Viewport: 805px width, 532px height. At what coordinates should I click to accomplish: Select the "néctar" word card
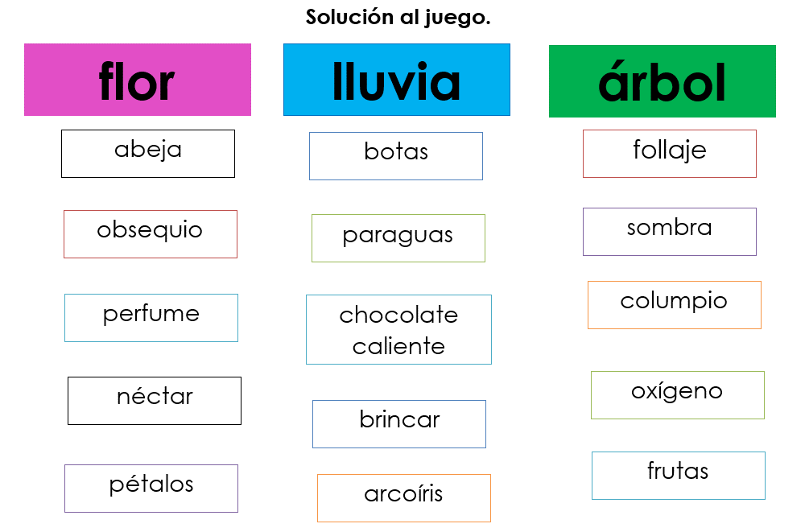coord(155,400)
